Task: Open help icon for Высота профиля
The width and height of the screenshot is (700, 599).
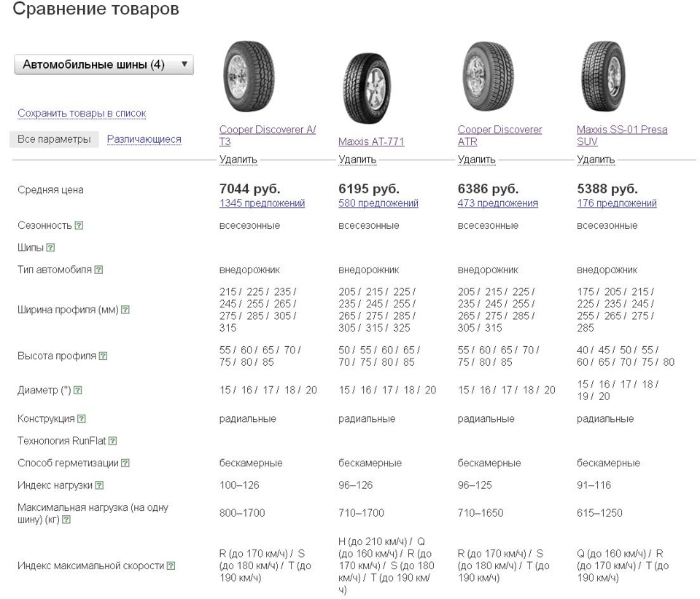Action: pyautogui.click(x=103, y=356)
